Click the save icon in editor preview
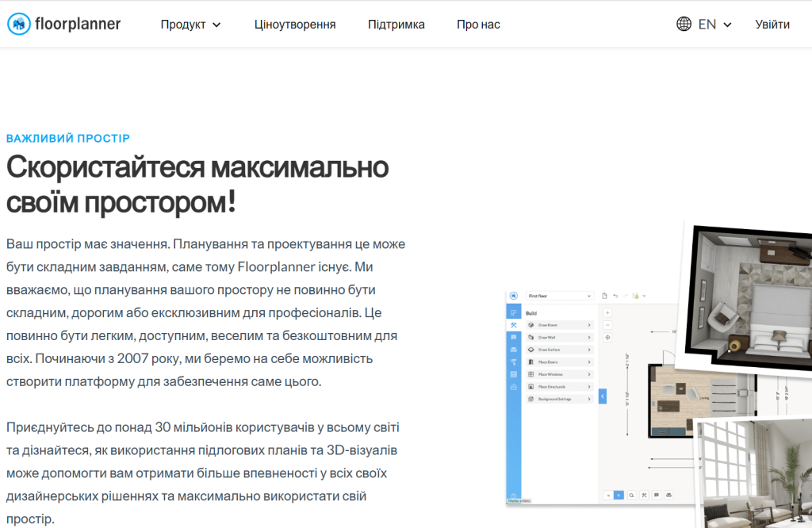 [x=635, y=296]
